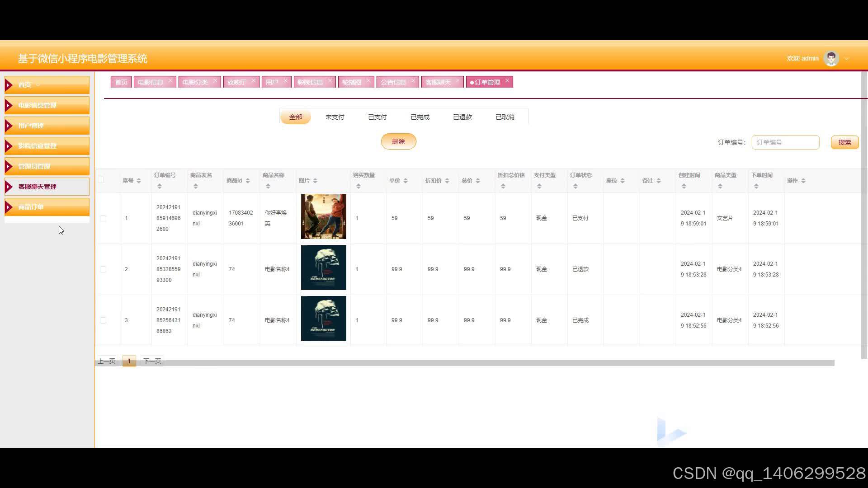This screenshot has width=868, height=488.
Task: Click the horizontal scrollbar under the table
Action: (x=497, y=363)
